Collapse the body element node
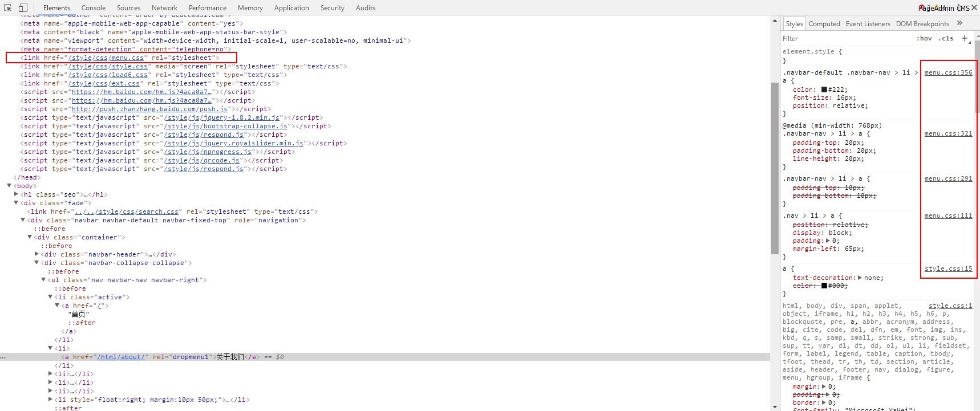Screen dimensions: 980x411 click(x=9, y=186)
